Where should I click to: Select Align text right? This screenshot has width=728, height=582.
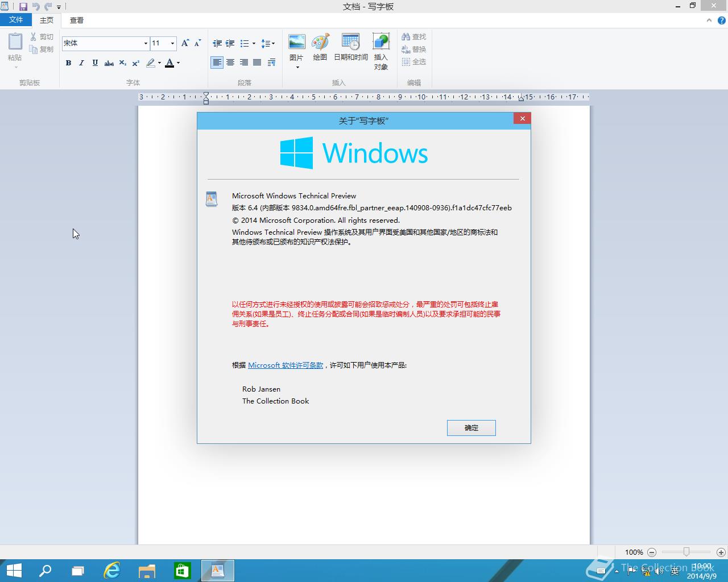(x=244, y=63)
